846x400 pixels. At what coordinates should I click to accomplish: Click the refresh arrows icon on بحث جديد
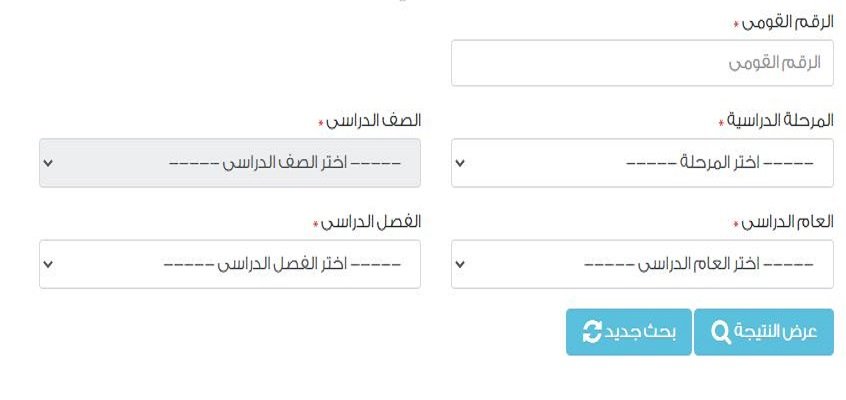(592, 332)
